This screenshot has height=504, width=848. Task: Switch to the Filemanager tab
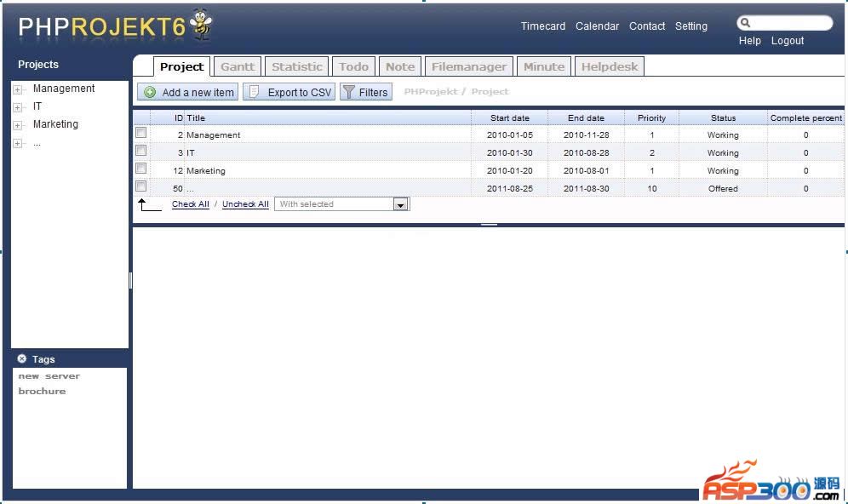(469, 66)
